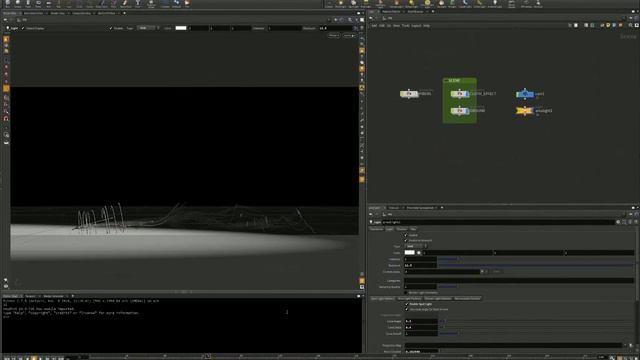Toggle Enable in Viewport checkbox
640x360 pixels.
pyautogui.click(x=406, y=240)
